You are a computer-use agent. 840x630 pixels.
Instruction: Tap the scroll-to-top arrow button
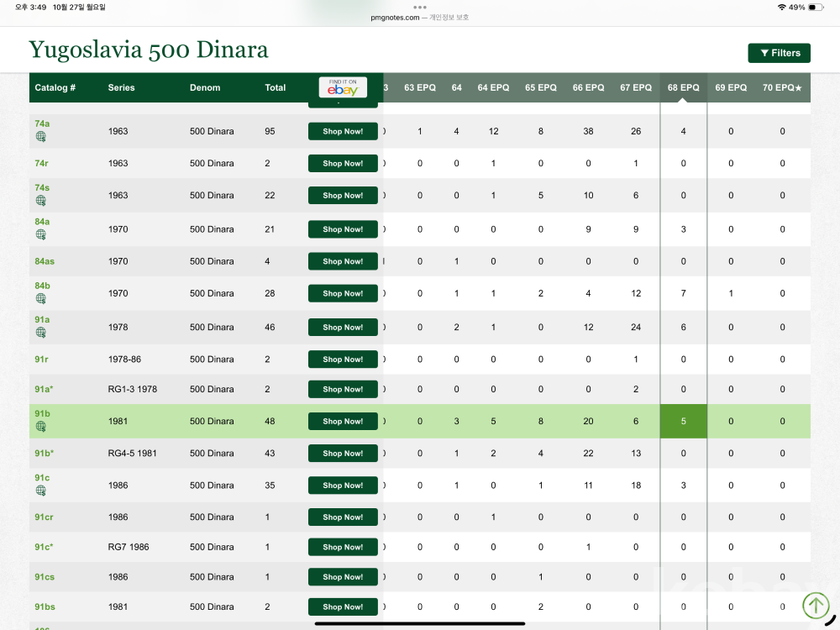coord(815,605)
